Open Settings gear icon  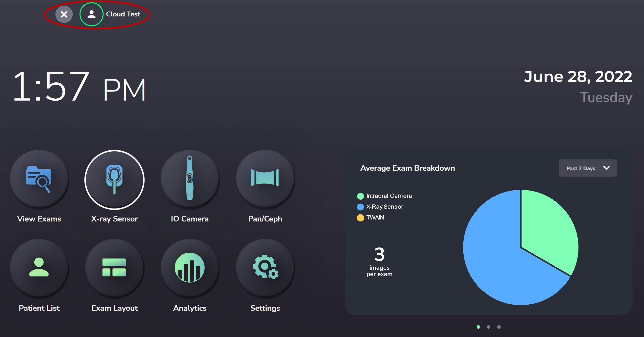point(265,268)
